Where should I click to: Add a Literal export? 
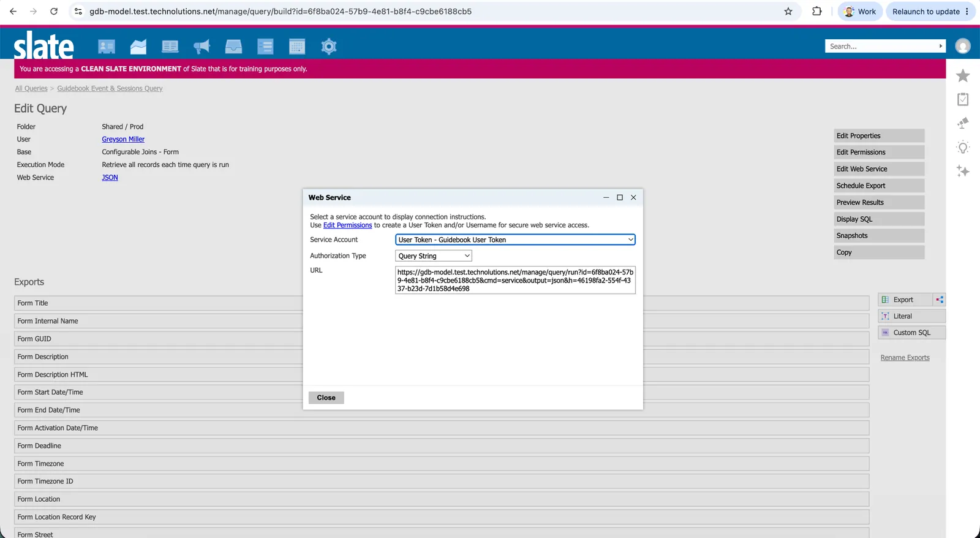tap(912, 316)
